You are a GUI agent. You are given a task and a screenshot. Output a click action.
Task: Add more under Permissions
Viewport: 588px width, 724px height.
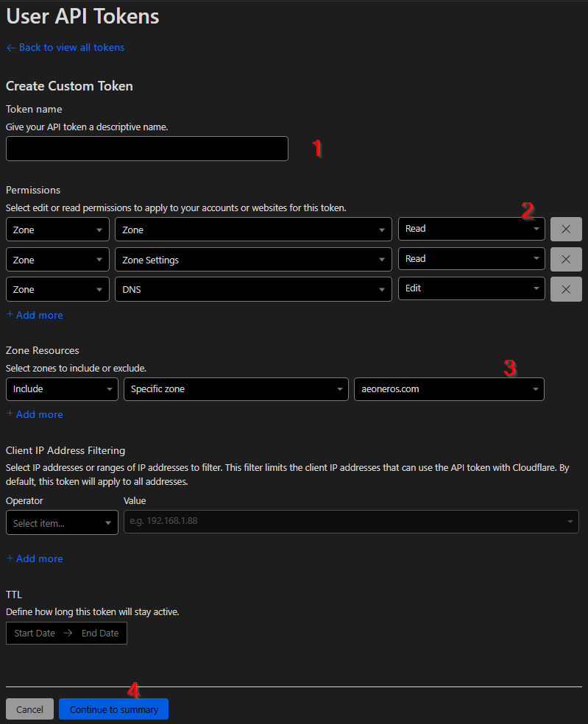point(35,315)
